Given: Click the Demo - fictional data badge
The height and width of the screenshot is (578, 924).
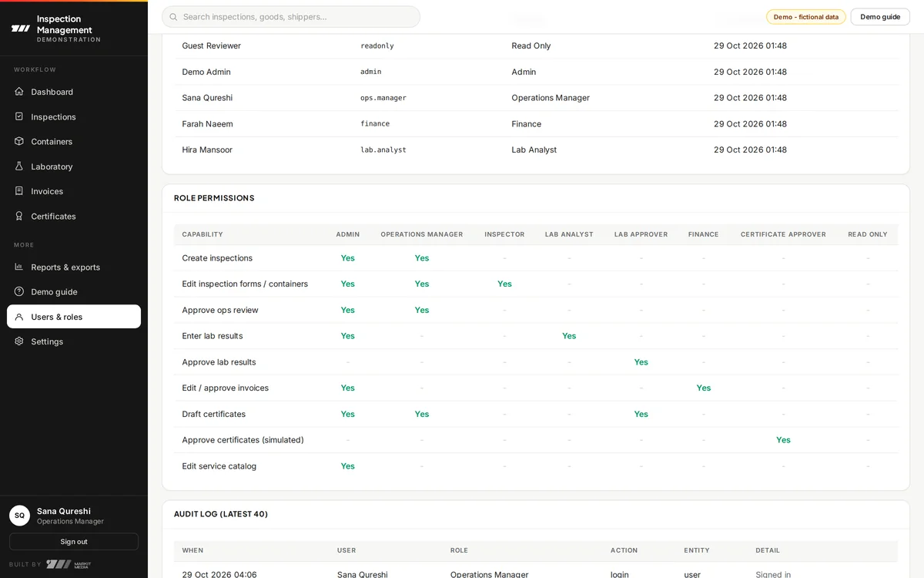Looking at the screenshot, I should click(806, 17).
